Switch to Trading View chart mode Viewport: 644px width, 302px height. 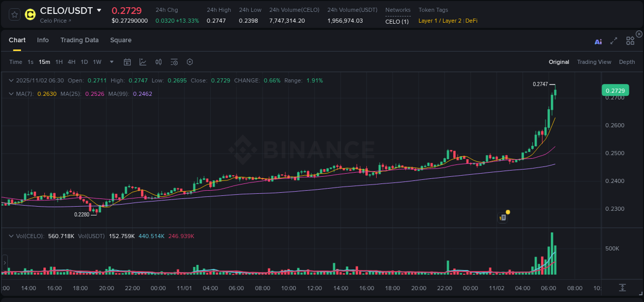click(x=594, y=62)
